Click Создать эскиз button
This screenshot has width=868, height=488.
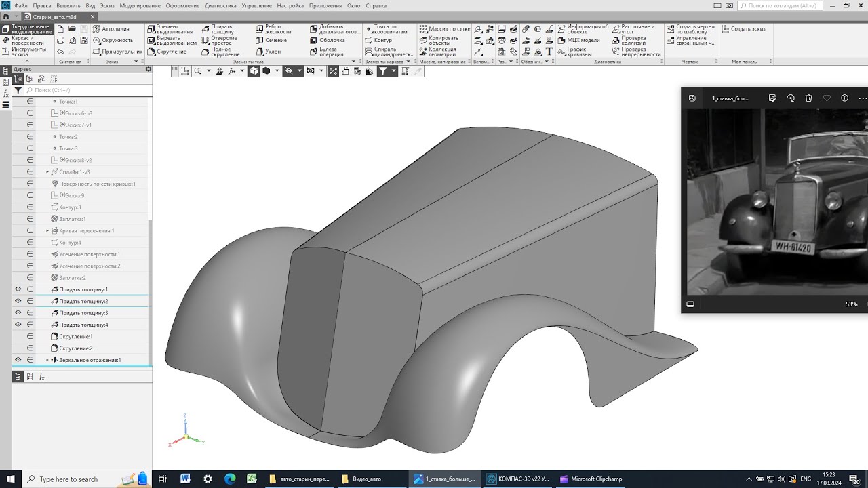click(x=744, y=29)
